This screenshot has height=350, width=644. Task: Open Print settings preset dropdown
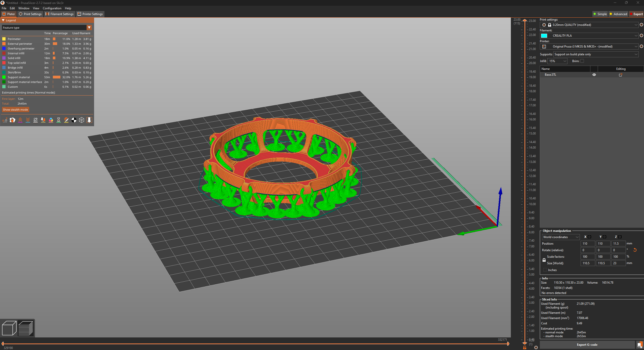[589, 25]
